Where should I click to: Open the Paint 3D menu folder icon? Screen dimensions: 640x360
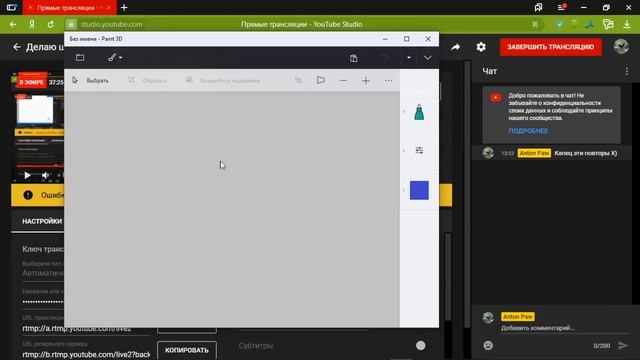pyautogui.click(x=80, y=58)
